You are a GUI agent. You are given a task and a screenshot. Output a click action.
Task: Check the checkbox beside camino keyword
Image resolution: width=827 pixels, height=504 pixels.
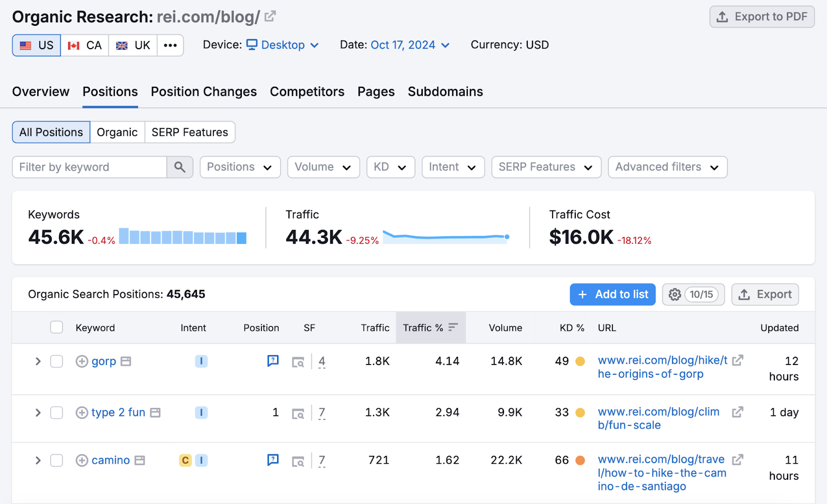[x=56, y=460]
